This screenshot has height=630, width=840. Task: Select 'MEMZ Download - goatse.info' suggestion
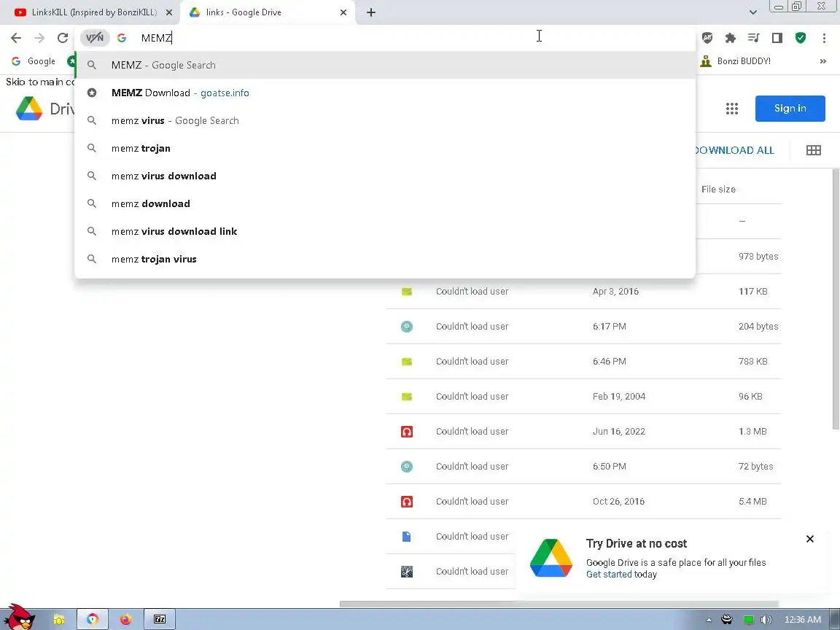(x=385, y=93)
